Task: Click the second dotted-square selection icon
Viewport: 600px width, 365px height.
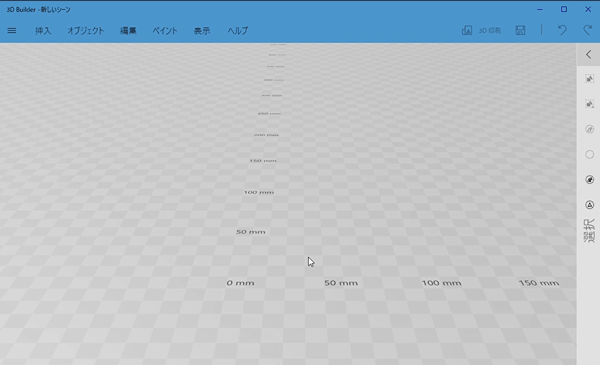Action: 589,104
